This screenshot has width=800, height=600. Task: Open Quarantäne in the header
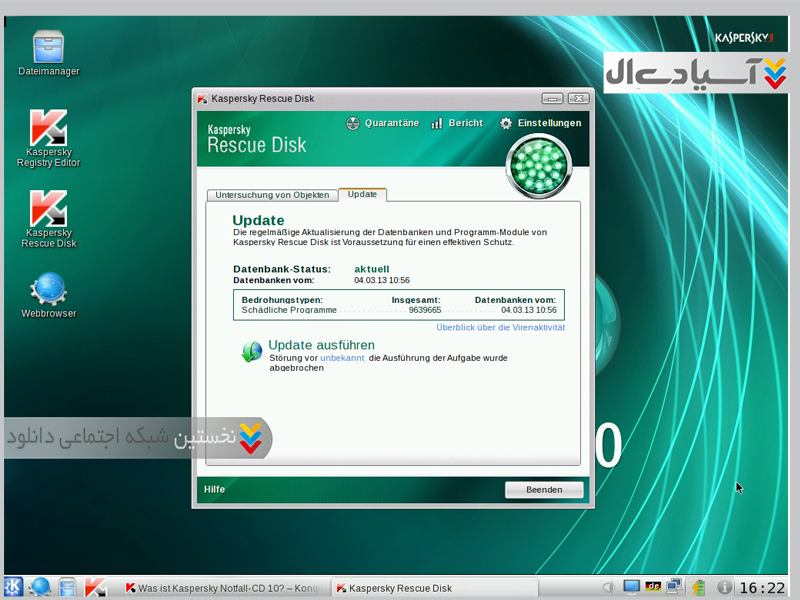tap(382, 123)
